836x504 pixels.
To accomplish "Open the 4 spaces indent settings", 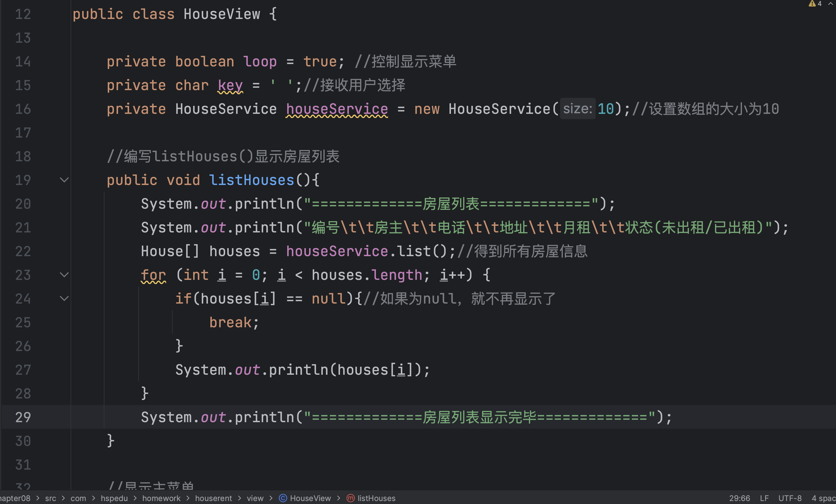I will point(824,498).
